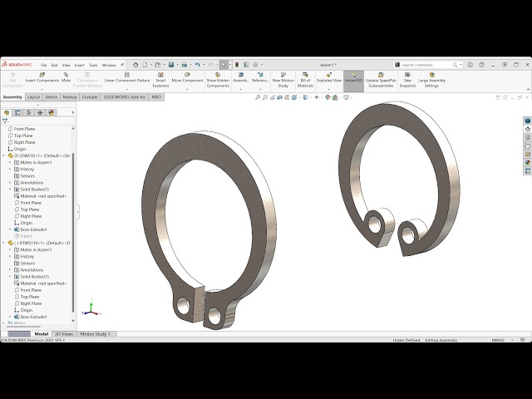Click the MMGS units in status bar

[x=498, y=340]
